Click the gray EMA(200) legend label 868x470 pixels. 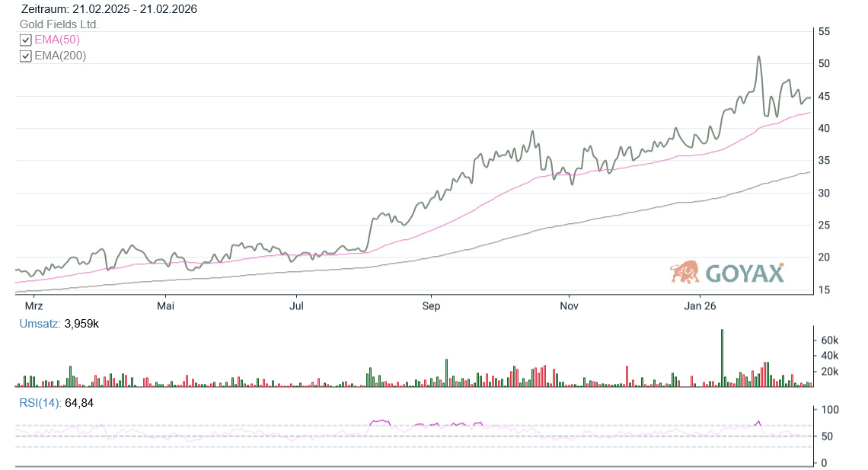(x=60, y=56)
